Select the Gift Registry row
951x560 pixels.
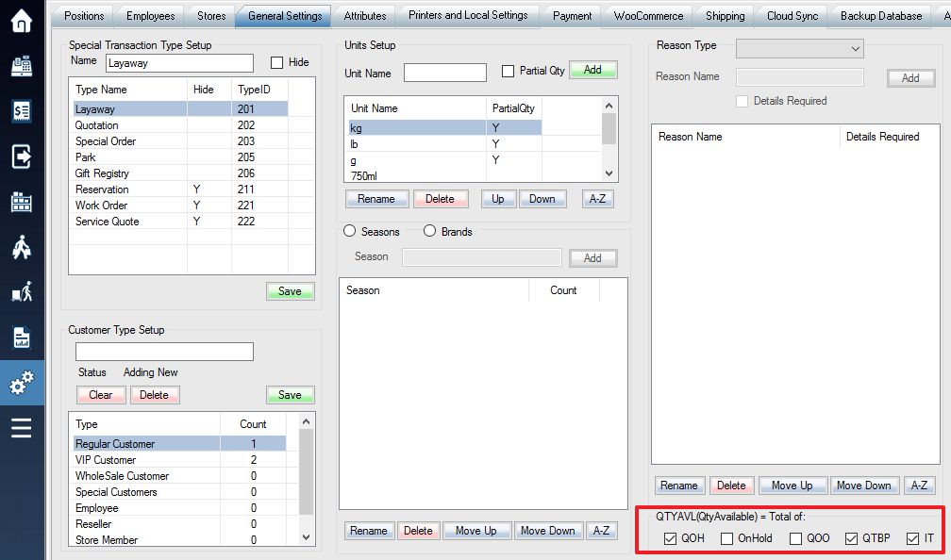pos(181,173)
